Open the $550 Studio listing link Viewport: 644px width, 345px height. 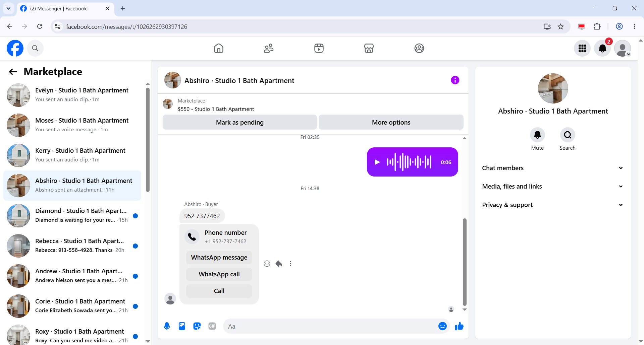click(216, 109)
